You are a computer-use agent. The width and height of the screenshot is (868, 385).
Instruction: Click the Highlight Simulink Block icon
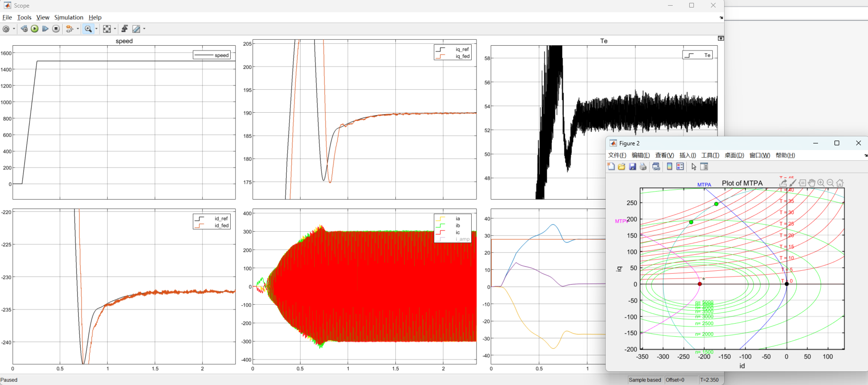pos(69,29)
